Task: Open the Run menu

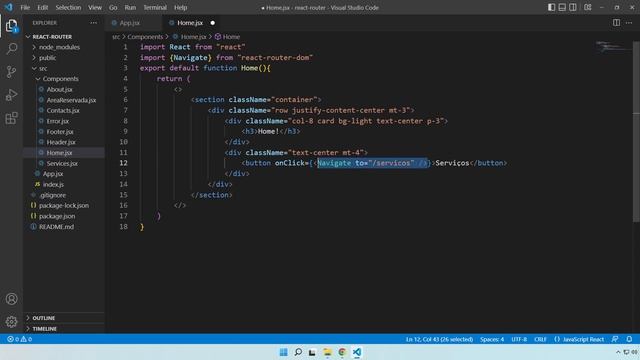Action: pyautogui.click(x=130, y=7)
